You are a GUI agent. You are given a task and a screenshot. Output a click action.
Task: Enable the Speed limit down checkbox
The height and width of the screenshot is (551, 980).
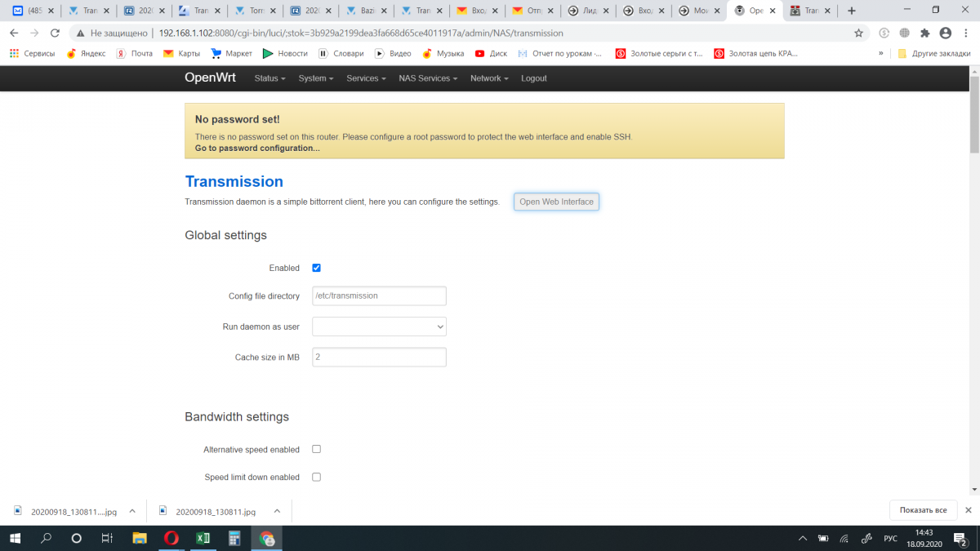[x=317, y=477]
